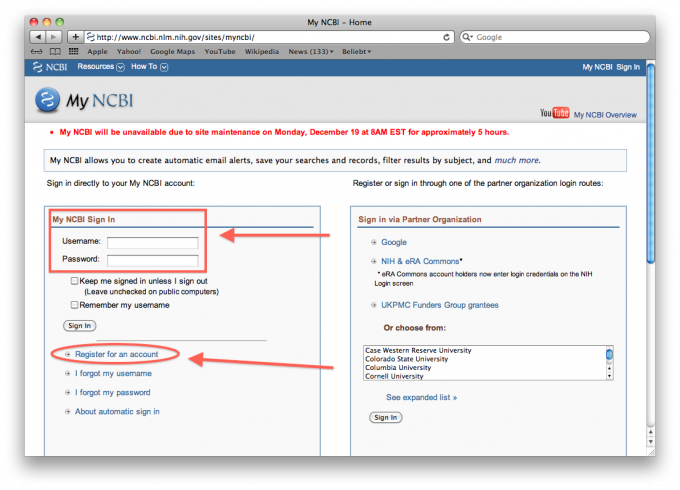Go back with the Safari back arrow
The image size is (680, 490).
38,37
